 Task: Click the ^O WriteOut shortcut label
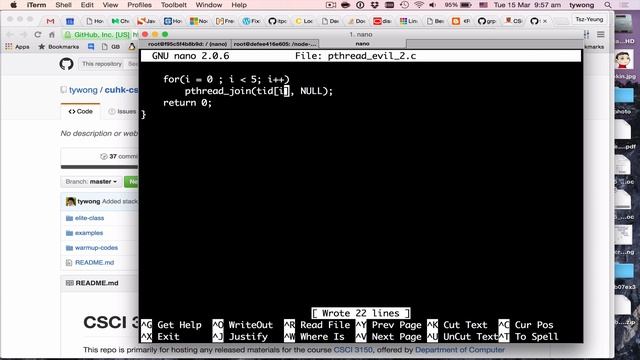(242, 325)
